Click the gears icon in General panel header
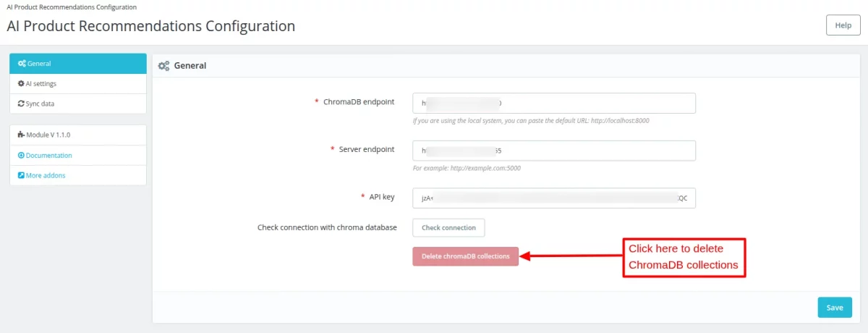The image size is (868, 333). pos(164,66)
